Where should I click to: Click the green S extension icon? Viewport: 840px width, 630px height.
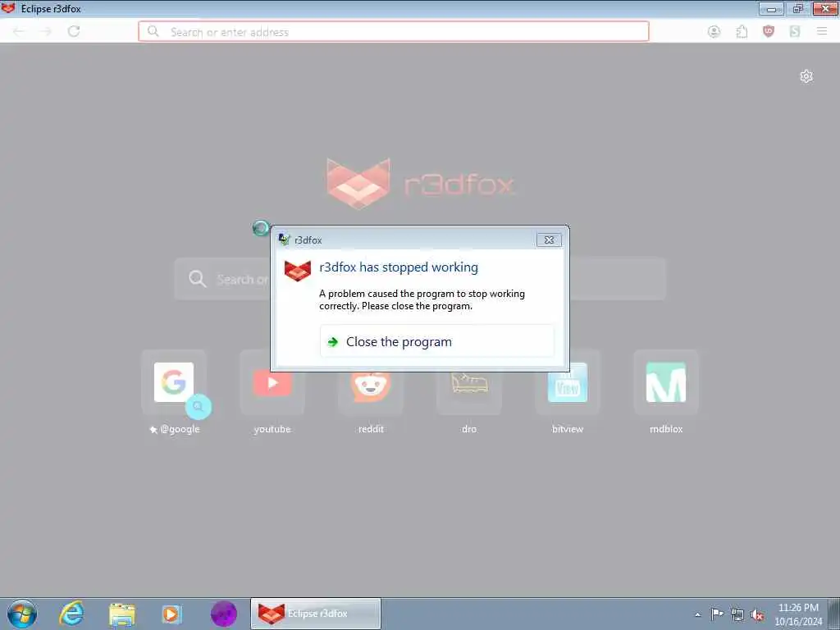(795, 32)
